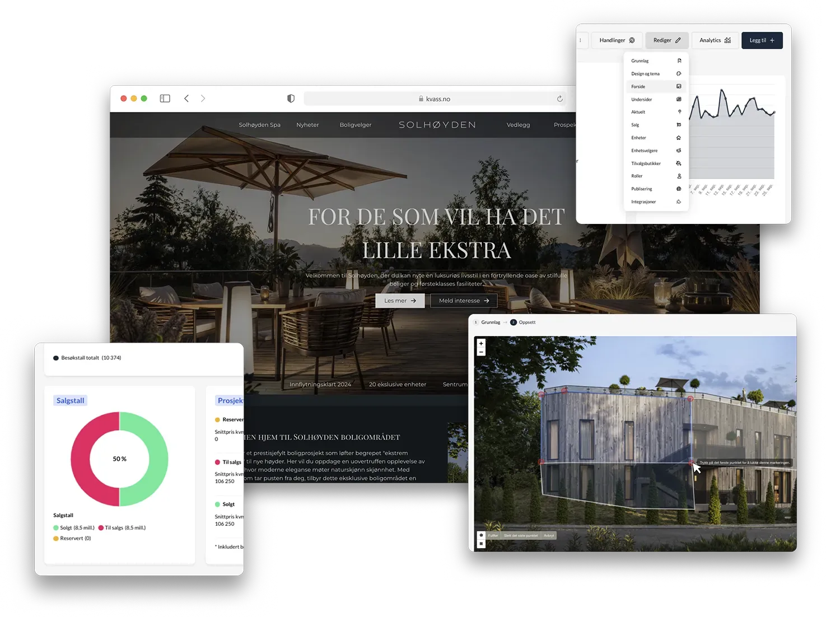840x617 pixels.
Task: Open the Analytics dropdown
Action: pos(715,40)
